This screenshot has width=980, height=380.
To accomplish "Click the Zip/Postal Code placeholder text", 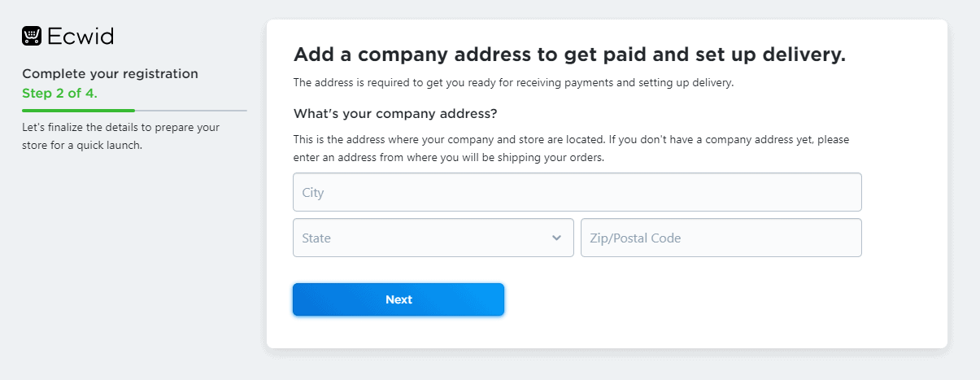I will 635,238.
